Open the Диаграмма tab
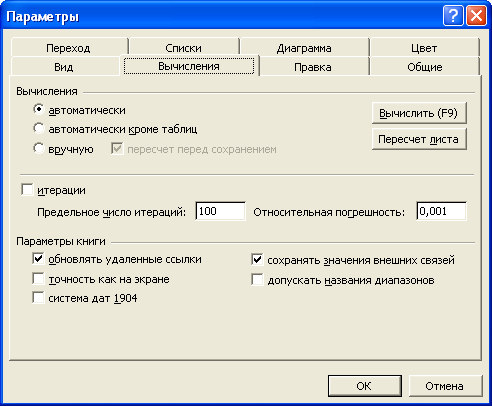Viewport: 492px width, 406px height. (x=304, y=48)
